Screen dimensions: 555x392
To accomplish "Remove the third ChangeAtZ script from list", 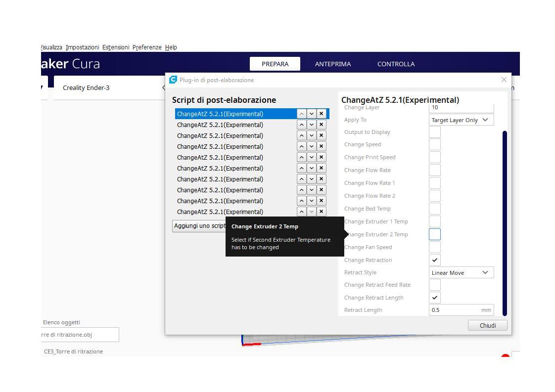I will click(321, 135).
